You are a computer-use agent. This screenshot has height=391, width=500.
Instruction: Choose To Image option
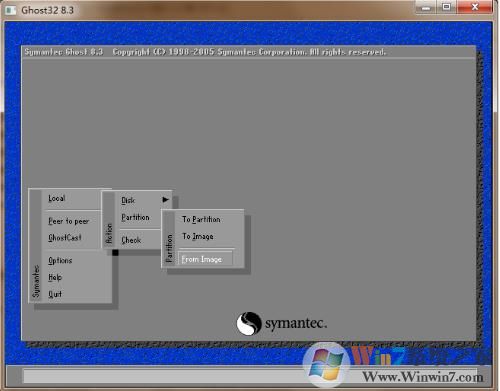198,236
